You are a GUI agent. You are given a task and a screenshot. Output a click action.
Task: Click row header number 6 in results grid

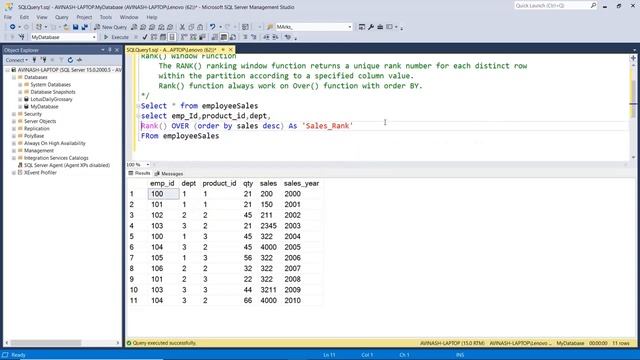(x=132, y=247)
